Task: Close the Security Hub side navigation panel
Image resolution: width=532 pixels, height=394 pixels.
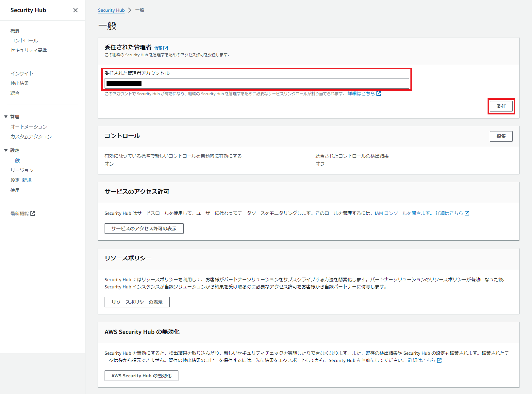Action: (75, 10)
